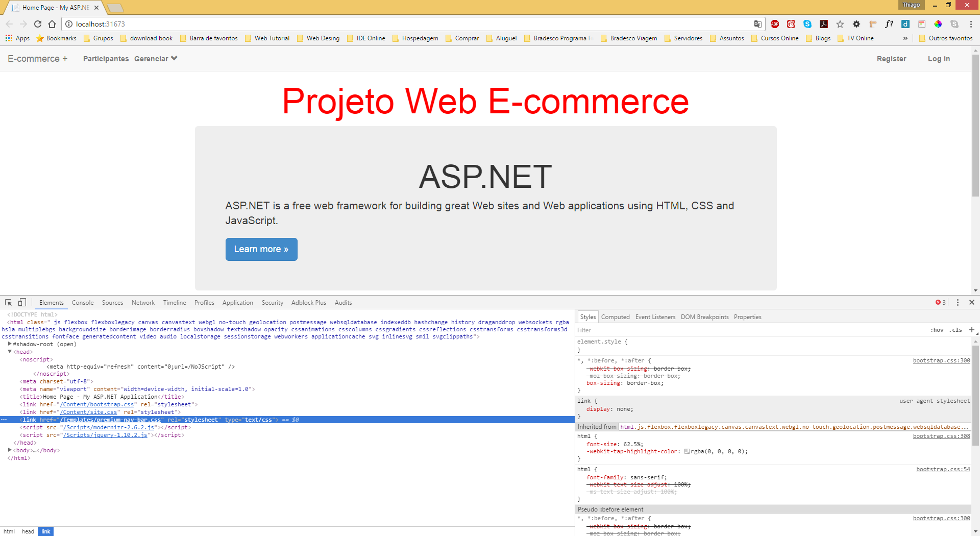This screenshot has height=536, width=980.
Task: Open the Outros favoritos bookmark folder
Action: (946, 38)
